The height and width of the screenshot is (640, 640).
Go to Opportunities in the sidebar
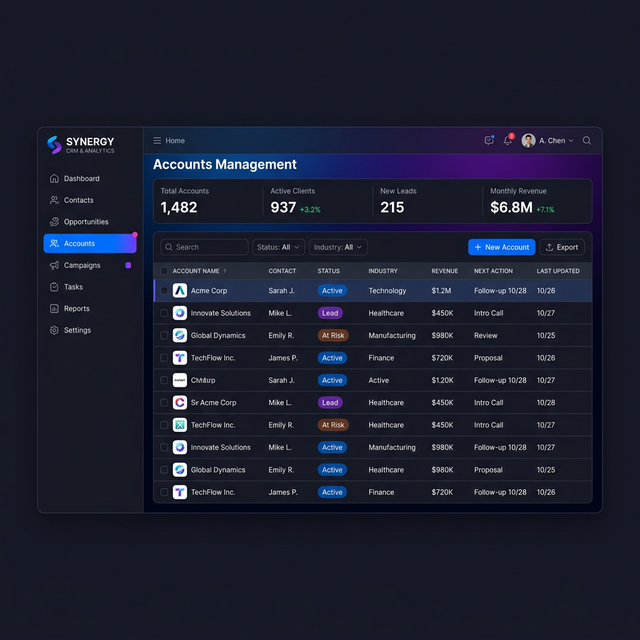90,222
